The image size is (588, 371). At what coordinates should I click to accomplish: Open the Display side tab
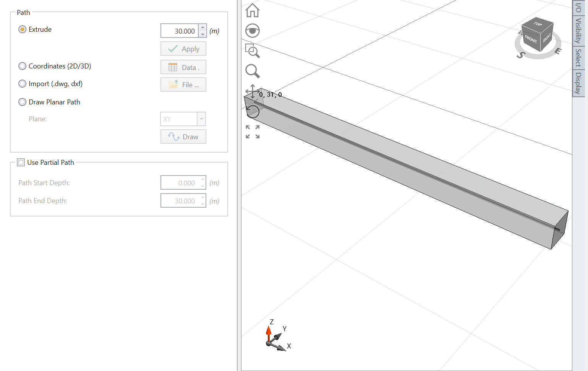pos(578,83)
